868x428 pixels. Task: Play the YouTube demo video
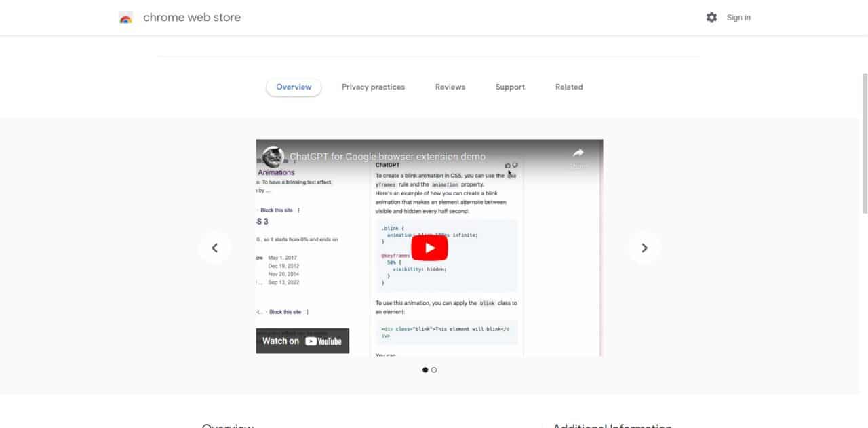(x=430, y=248)
